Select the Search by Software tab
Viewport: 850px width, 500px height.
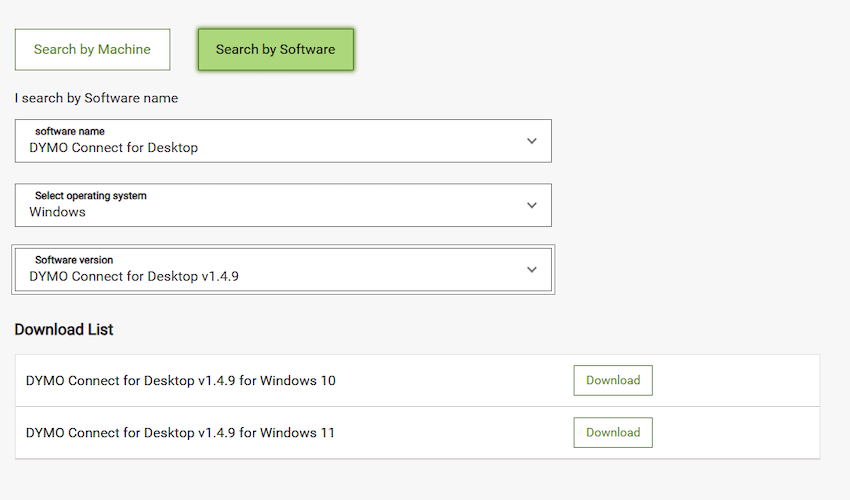(275, 49)
